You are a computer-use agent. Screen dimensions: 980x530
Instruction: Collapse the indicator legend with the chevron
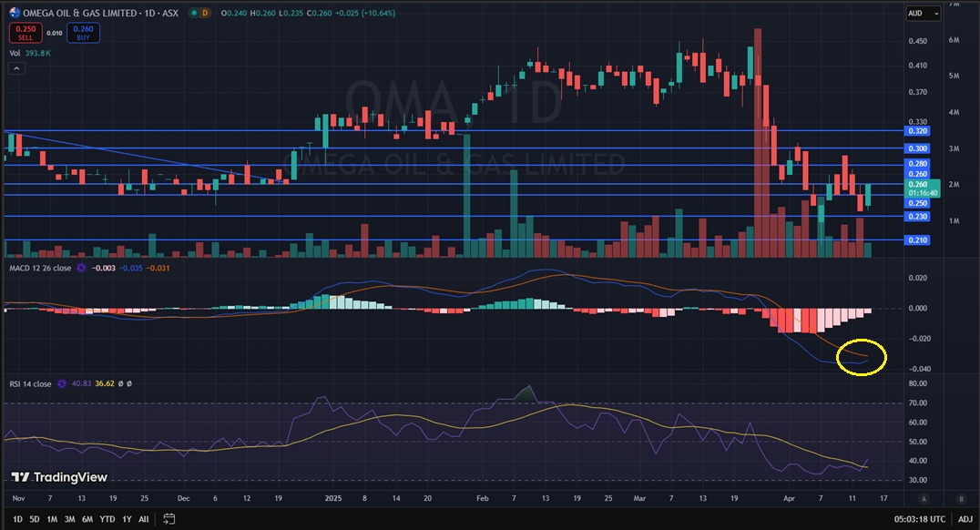pos(17,68)
